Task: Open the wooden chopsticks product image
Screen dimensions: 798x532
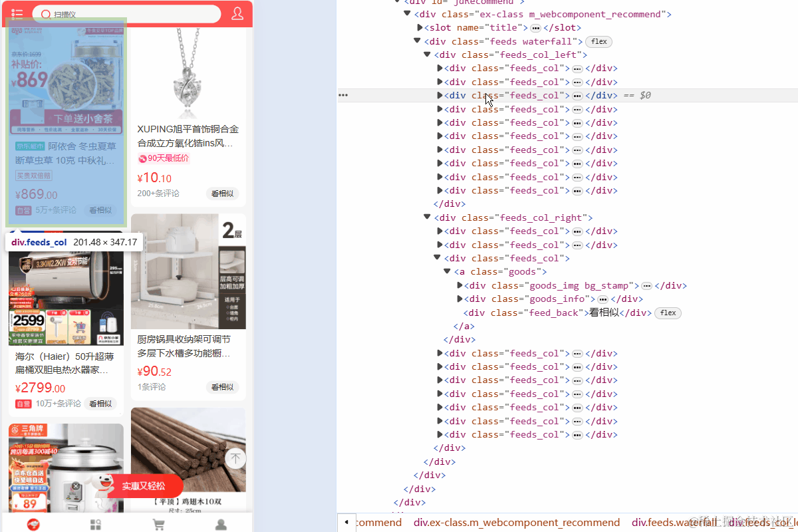Action: click(188, 460)
